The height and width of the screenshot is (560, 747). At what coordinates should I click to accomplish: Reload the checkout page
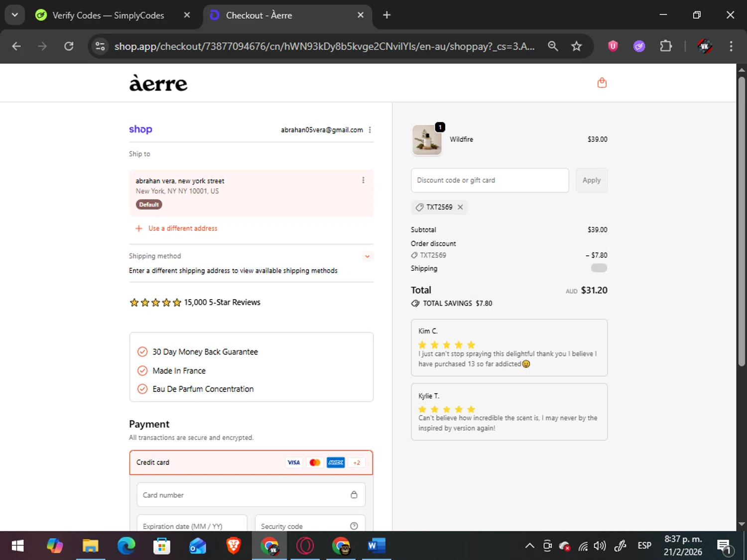pyautogui.click(x=69, y=46)
